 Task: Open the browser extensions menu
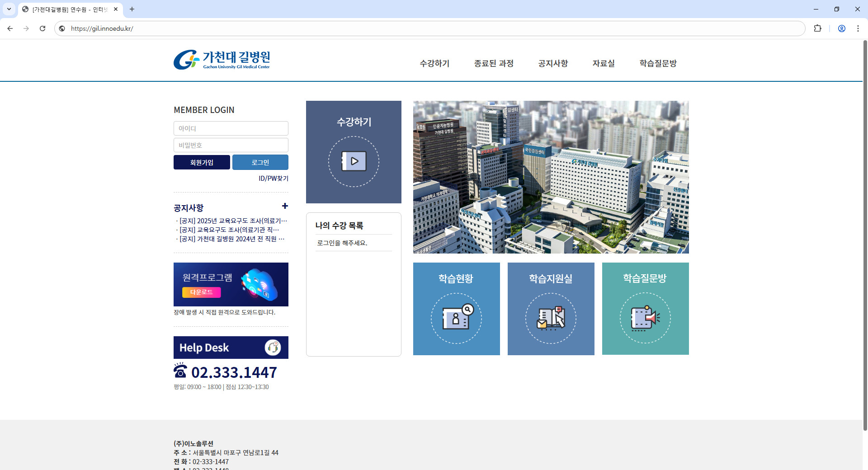[x=817, y=28]
